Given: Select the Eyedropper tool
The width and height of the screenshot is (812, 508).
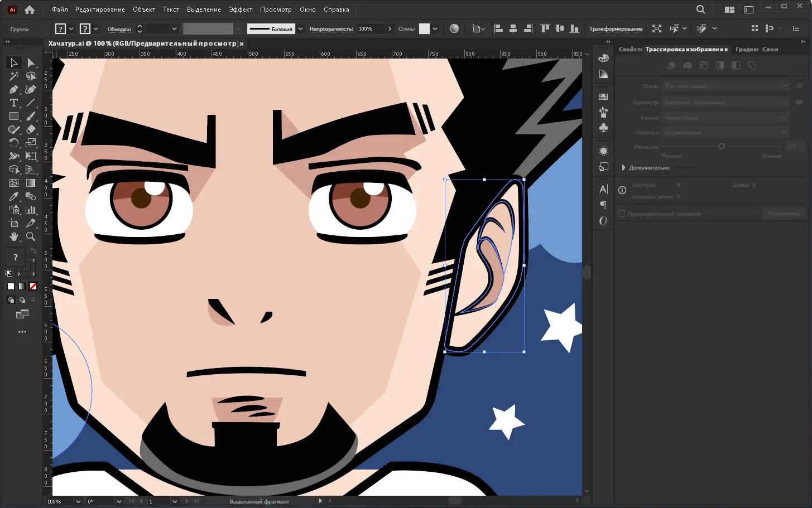Looking at the screenshot, I should click(x=14, y=196).
